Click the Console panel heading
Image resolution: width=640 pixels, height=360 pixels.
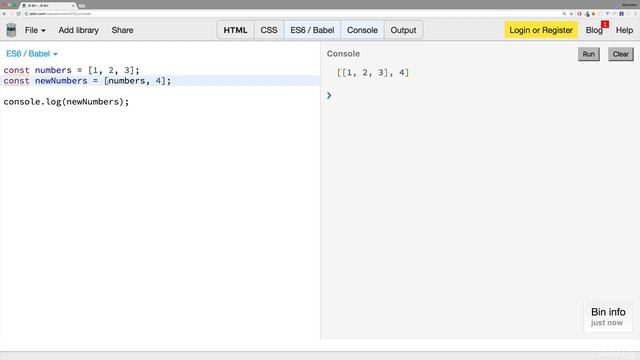(343, 54)
